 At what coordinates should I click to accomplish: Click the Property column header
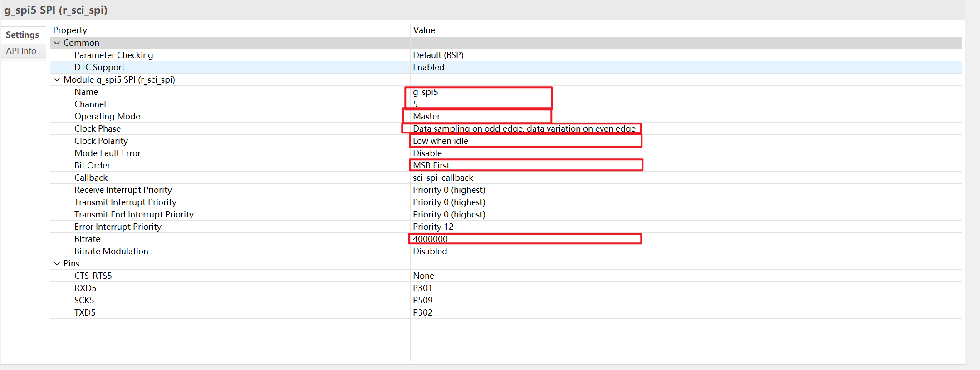click(70, 30)
